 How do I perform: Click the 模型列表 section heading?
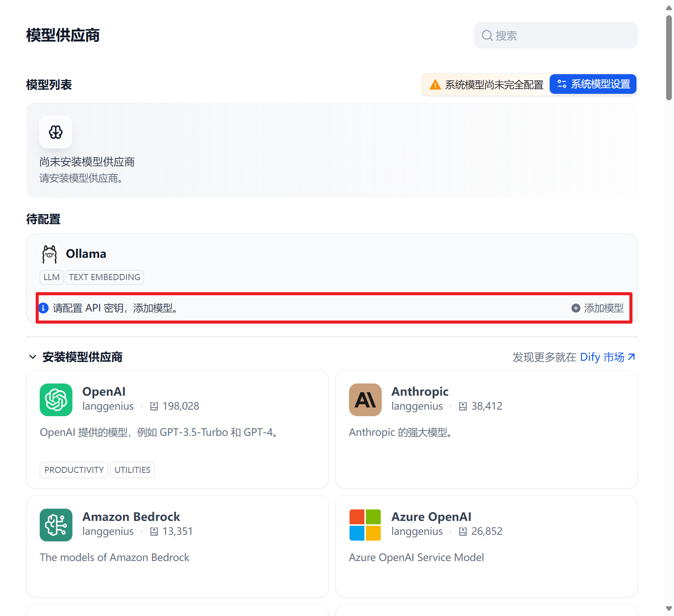click(49, 85)
